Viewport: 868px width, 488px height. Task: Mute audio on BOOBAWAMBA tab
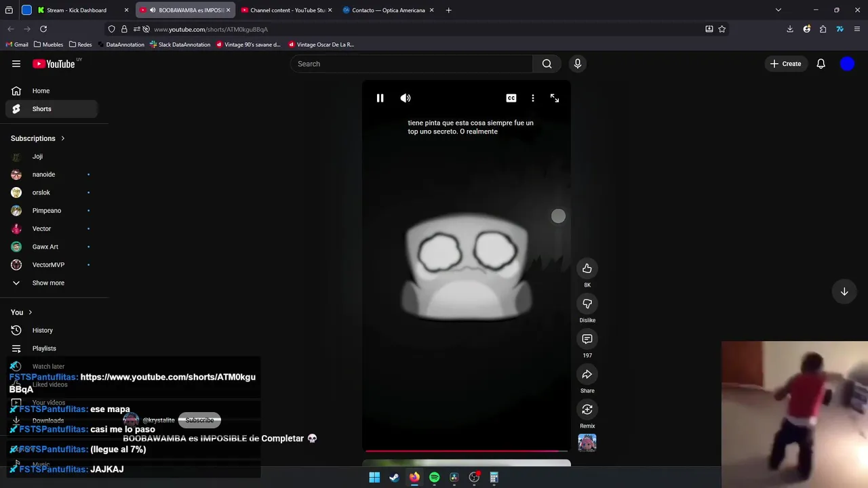(x=152, y=10)
